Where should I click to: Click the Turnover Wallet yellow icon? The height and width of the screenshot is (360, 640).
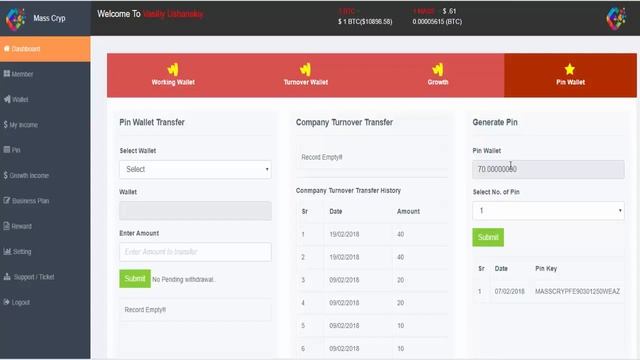point(305,69)
